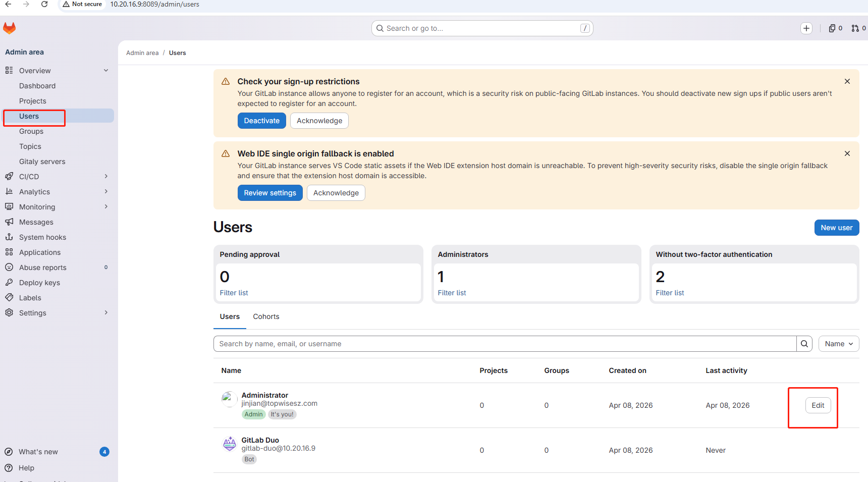Click the Users breadcrumb item
868x482 pixels.
click(177, 53)
